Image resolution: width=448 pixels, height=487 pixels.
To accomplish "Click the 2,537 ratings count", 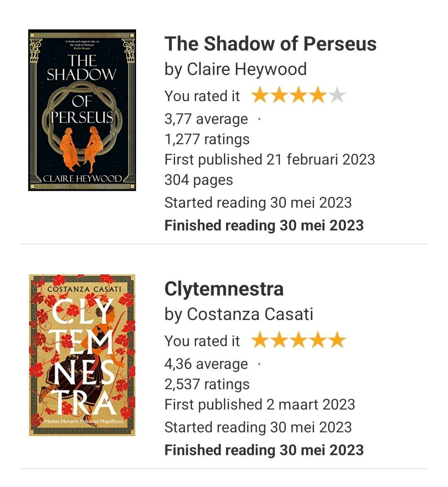I will tap(207, 384).
